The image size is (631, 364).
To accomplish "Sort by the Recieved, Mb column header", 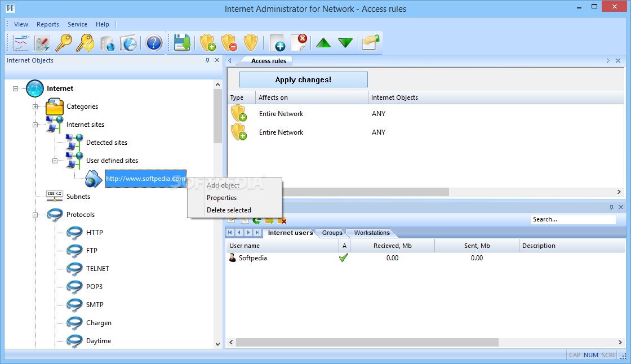I will (392, 246).
